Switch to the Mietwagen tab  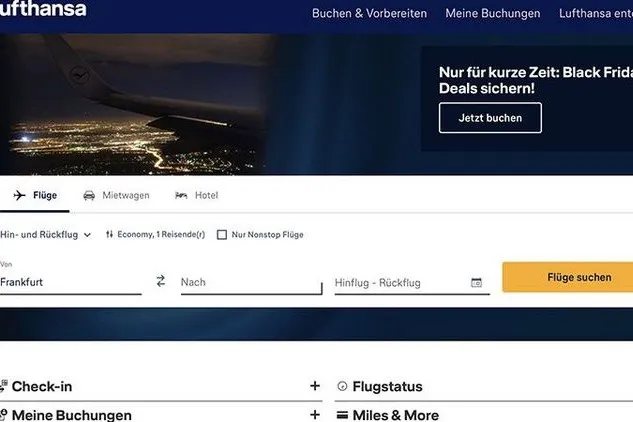pyautogui.click(x=116, y=195)
